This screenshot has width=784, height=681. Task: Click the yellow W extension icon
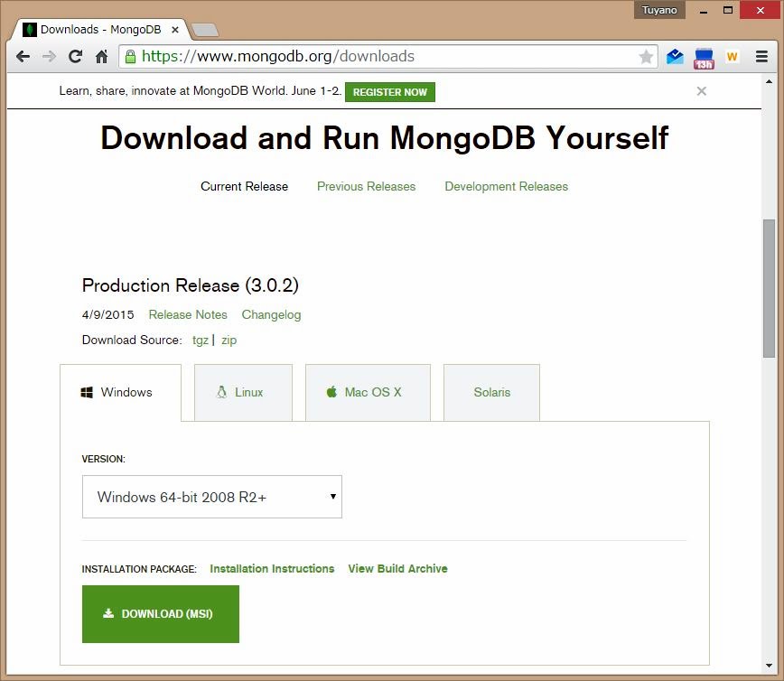click(x=732, y=56)
